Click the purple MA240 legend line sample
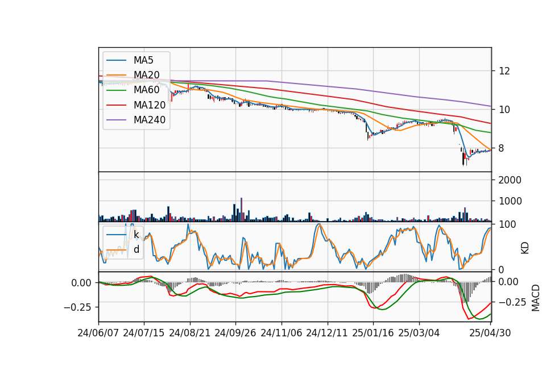Image resolution: width=546 pixels, height=392 pixels. (x=116, y=120)
